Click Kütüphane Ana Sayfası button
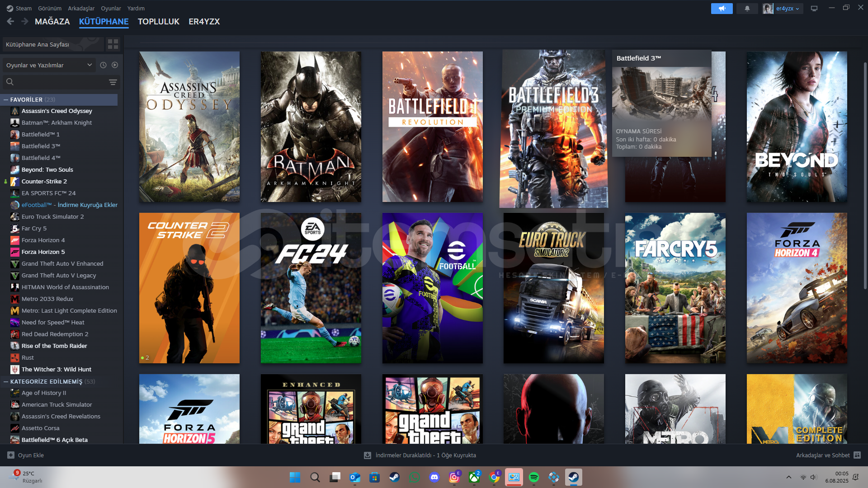Viewport: 868px width, 488px height. pos(53,44)
